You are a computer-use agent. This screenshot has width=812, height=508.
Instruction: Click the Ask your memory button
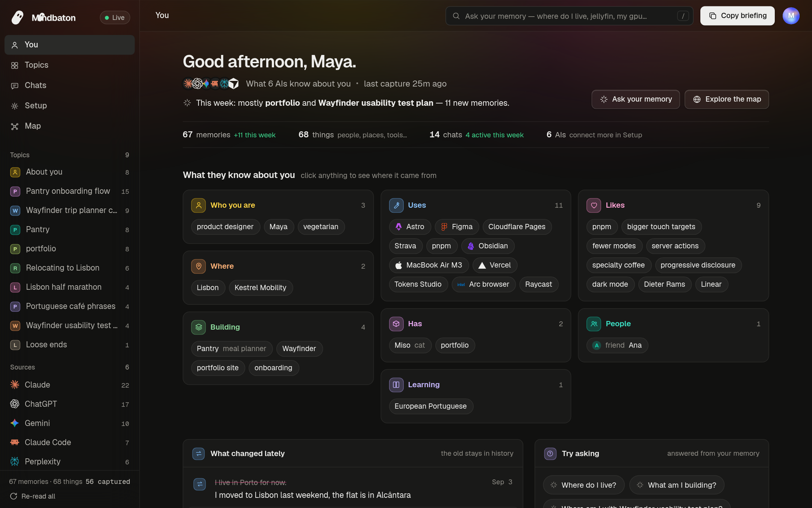635,99
